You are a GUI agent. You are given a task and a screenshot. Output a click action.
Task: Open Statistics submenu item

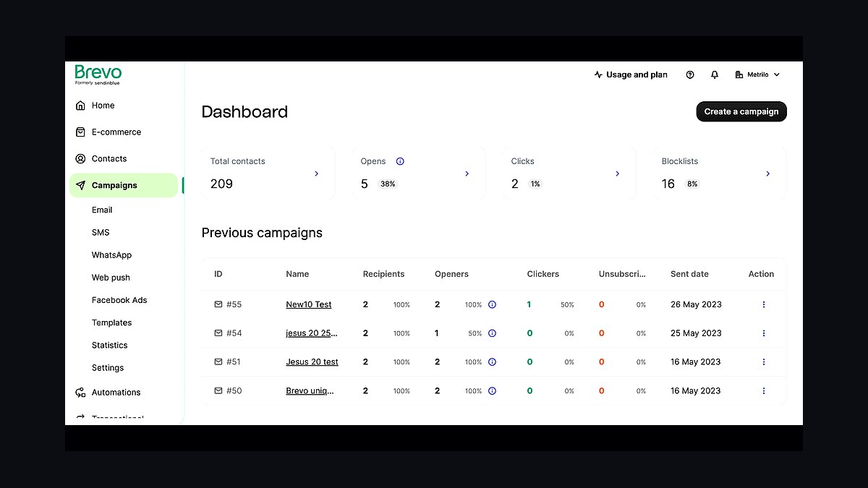click(109, 346)
